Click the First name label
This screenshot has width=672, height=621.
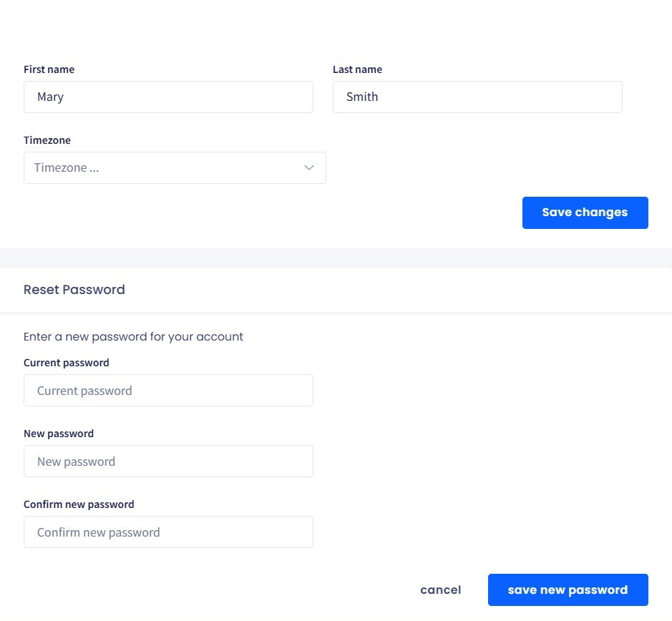tap(49, 69)
